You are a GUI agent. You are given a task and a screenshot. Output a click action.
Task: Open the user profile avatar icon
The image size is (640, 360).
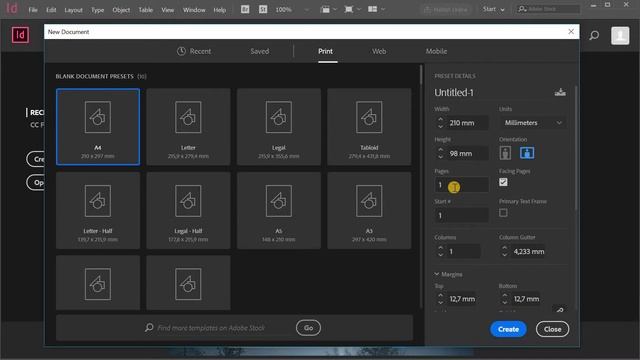[x=620, y=36]
